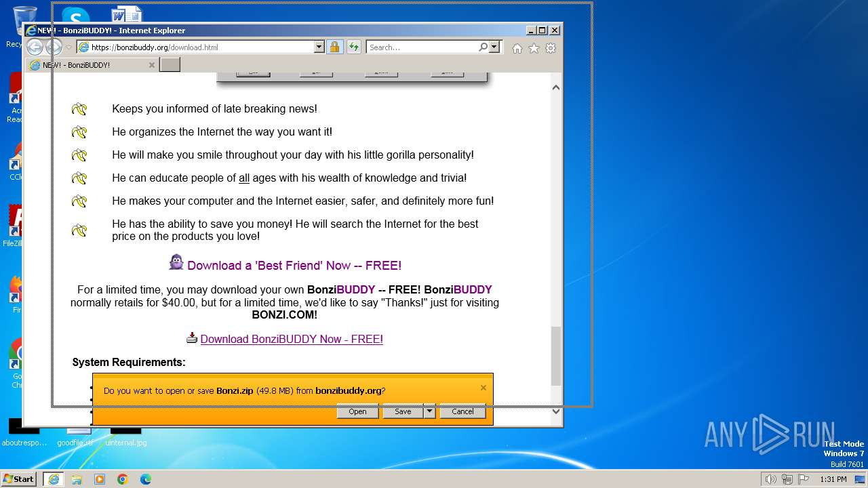Image resolution: width=868 pixels, height=488 pixels.
Task: Click the page scroll up arrow
Action: click(x=556, y=87)
